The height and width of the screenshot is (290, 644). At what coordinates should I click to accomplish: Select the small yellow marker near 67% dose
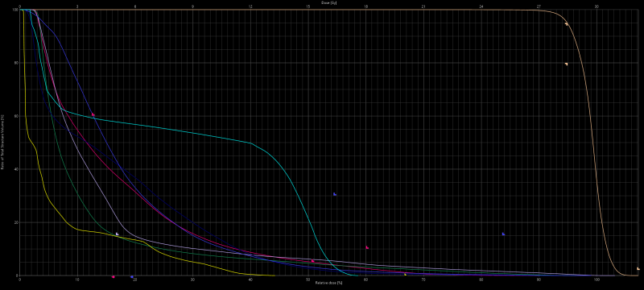406,274
